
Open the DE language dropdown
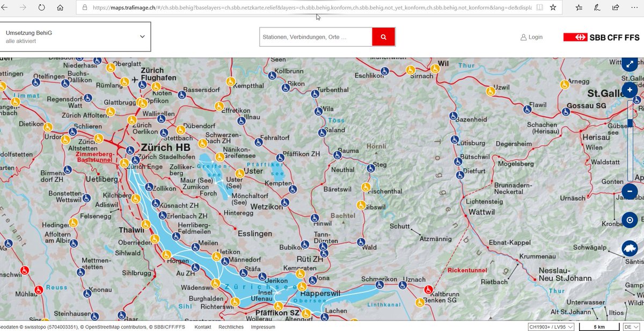(x=633, y=327)
